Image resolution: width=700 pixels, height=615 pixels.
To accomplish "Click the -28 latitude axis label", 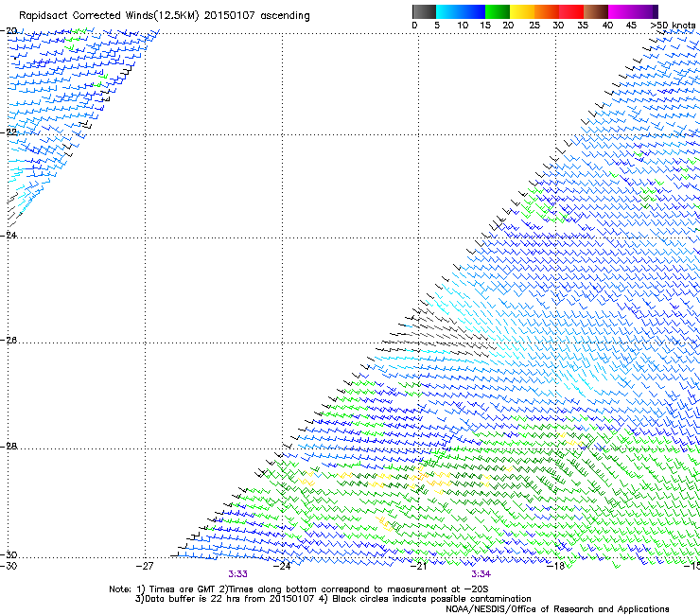I will (9, 447).
